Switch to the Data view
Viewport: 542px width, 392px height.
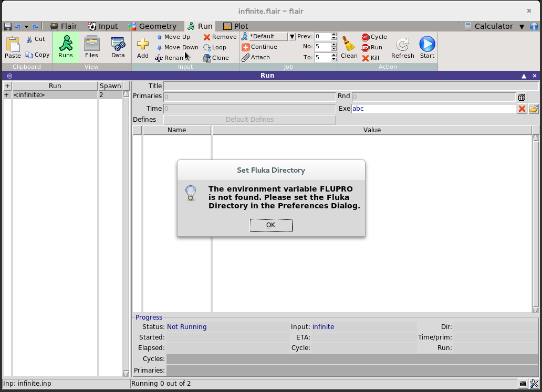118,47
